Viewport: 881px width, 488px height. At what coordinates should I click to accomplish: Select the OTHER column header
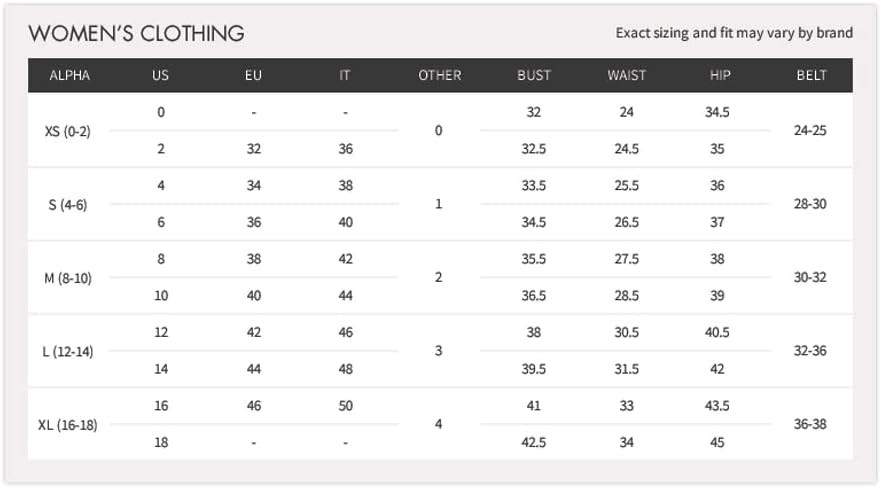pos(439,75)
